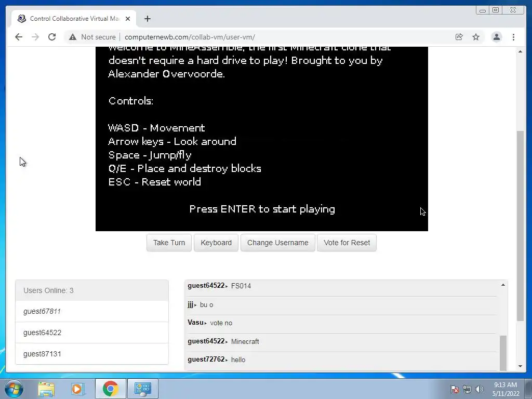Viewport: 532px width, 399px height.
Task: Click the Chrome taskbar icon
Action: pyautogui.click(x=110, y=389)
